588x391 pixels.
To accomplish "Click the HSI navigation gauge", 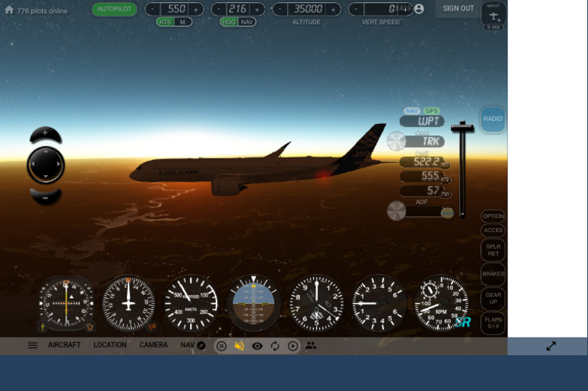I will tap(67, 303).
